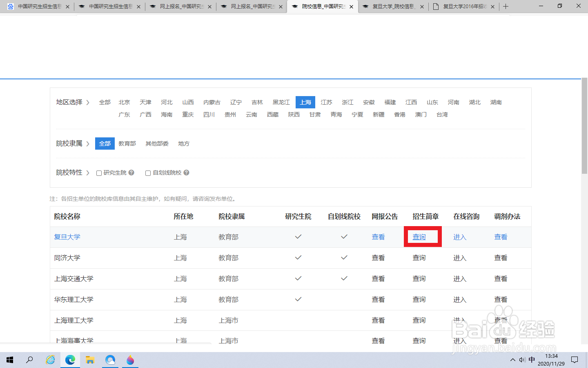This screenshot has width=588, height=368.
Task: Switch to the tab with Baidu paw icon
Action: [x=39, y=7]
